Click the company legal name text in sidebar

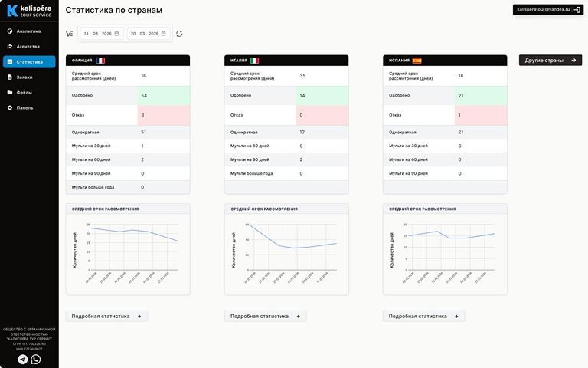pos(29,334)
